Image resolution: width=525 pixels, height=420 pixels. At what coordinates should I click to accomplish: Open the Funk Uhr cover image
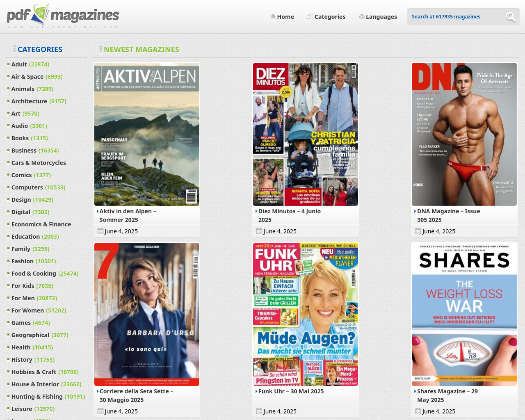point(306,314)
